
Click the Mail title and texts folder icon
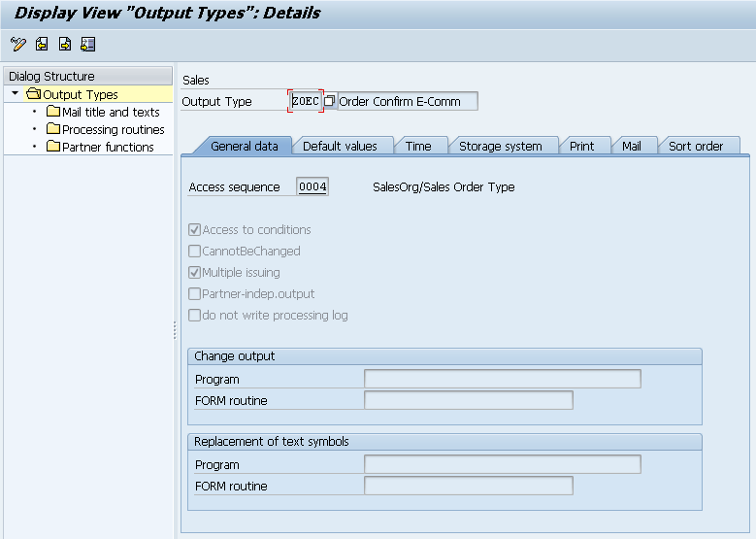[53, 112]
